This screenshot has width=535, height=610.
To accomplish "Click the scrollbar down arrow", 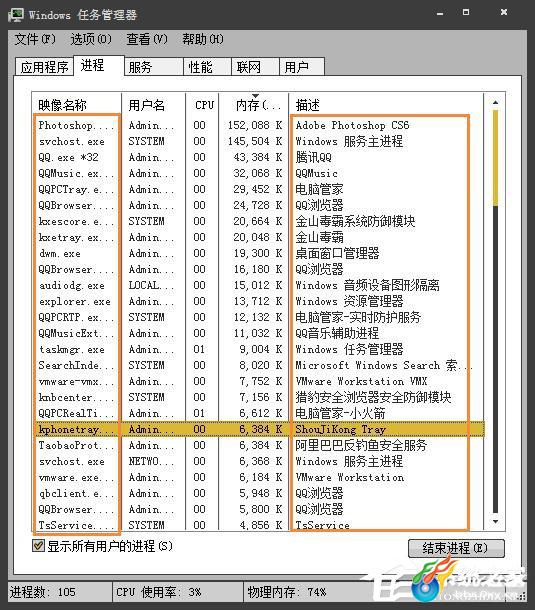I will pos(495,522).
